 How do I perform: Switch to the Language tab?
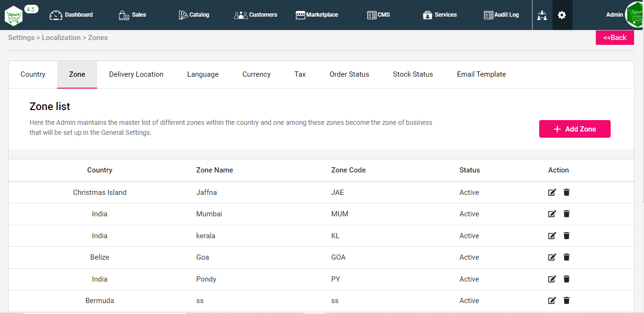pos(203,74)
